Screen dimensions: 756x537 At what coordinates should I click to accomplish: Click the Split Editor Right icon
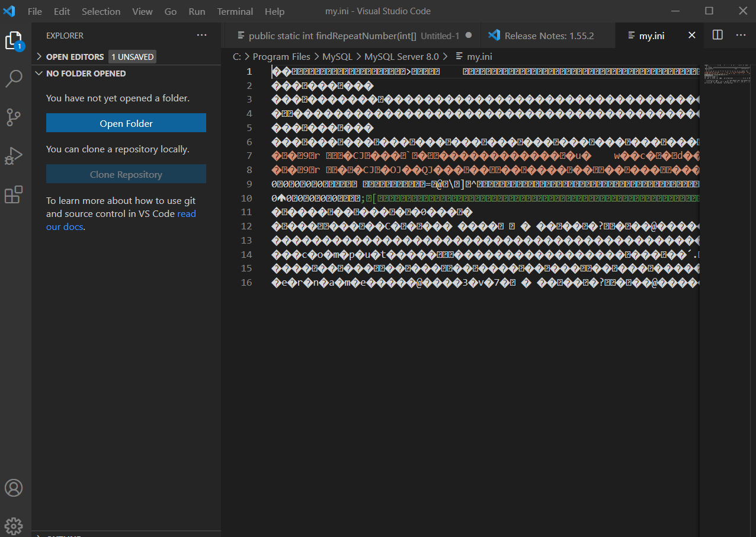coord(717,35)
